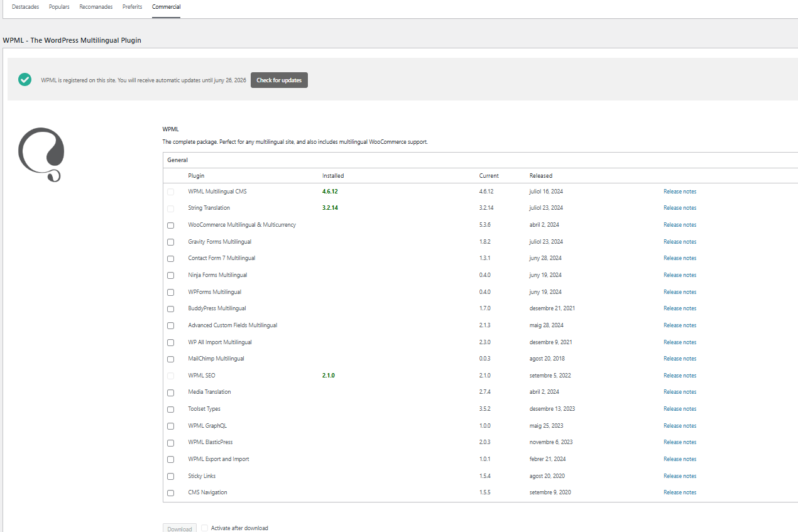Select the Contact Form 7 Multilingual checkbox
Screen dimensions: 798x532
(x=171, y=259)
